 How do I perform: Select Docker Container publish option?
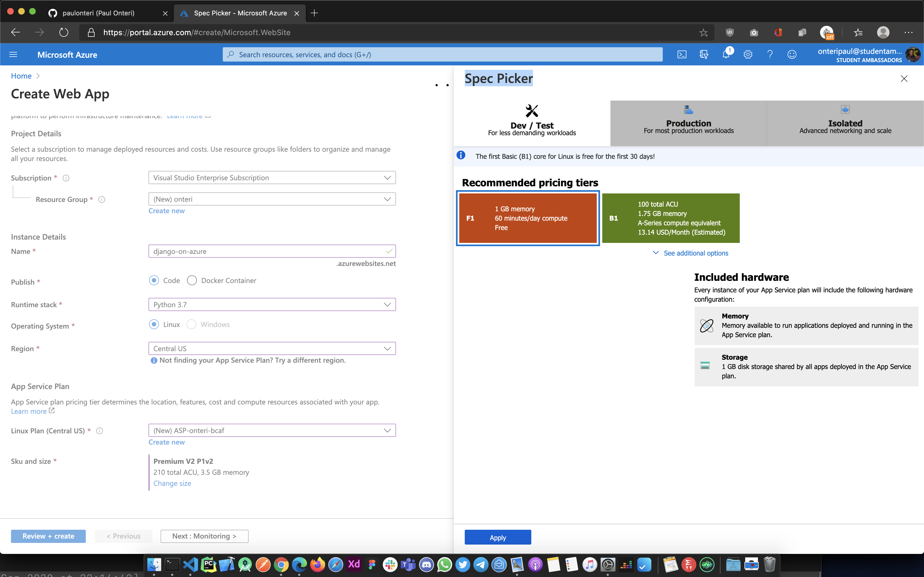[192, 280]
